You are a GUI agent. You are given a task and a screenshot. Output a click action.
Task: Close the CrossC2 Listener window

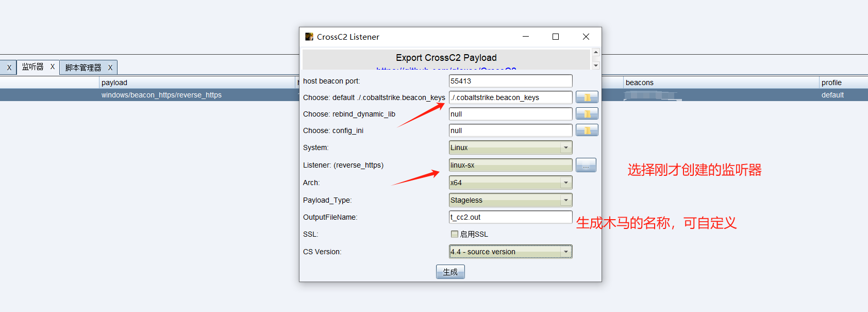(x=586, y=37)
